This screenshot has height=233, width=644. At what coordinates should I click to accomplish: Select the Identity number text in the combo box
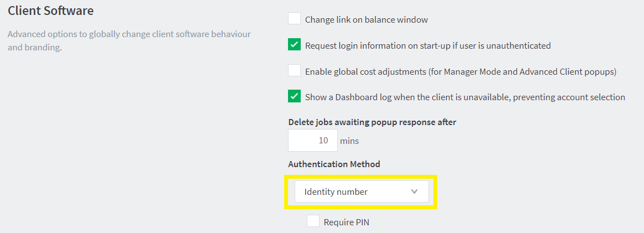tap(336, 192)
